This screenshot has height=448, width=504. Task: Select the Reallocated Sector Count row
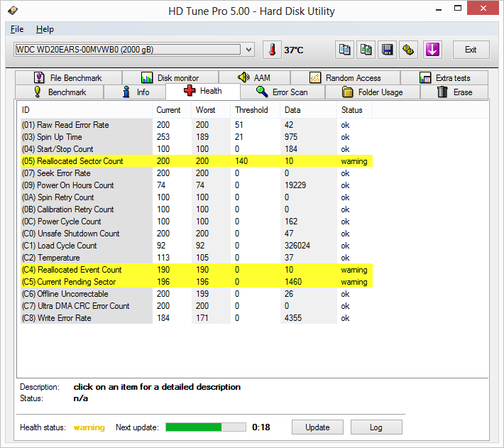click(197, 161)
